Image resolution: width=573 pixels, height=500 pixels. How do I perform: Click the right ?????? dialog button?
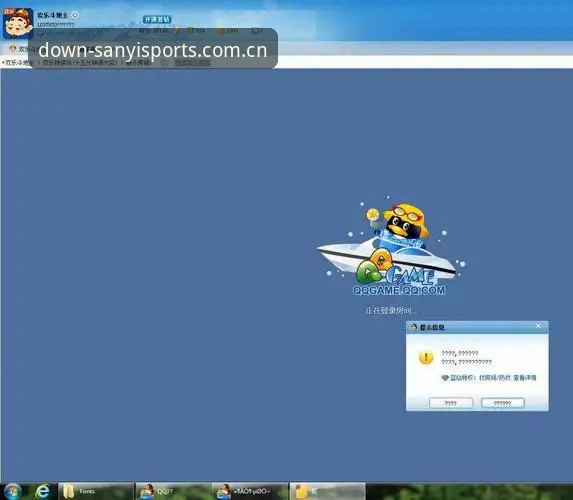[x=503, y=403]
